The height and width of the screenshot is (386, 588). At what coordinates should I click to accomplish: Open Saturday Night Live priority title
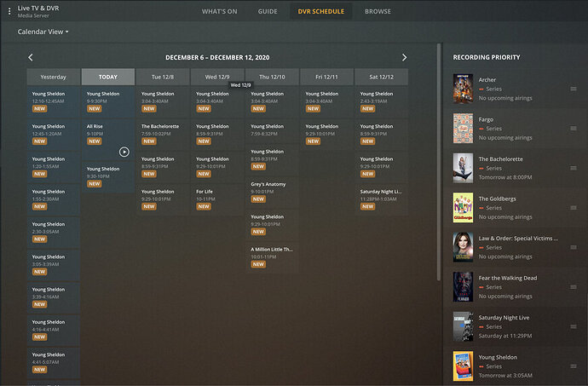coord(504,318)
